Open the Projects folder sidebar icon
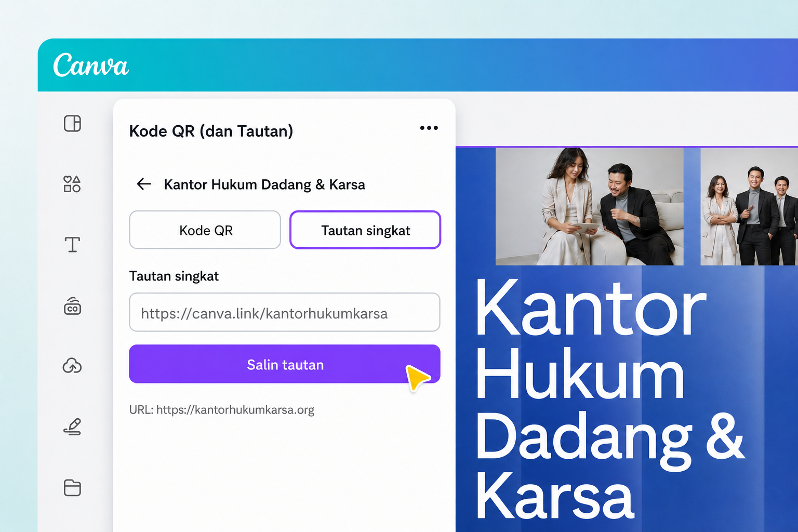The image size is (798, 532). [x=72, y=487]
